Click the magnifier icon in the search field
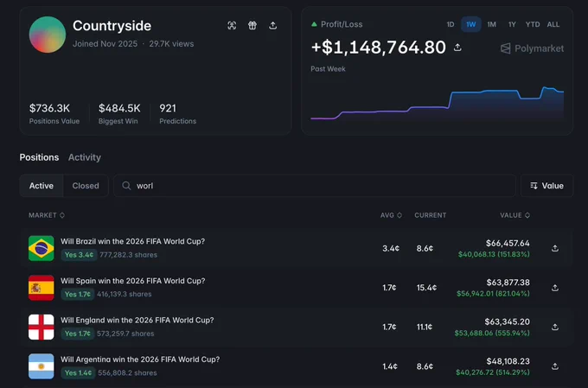The height and width of the screenshot is (388, 588). (x=126, y=186)
